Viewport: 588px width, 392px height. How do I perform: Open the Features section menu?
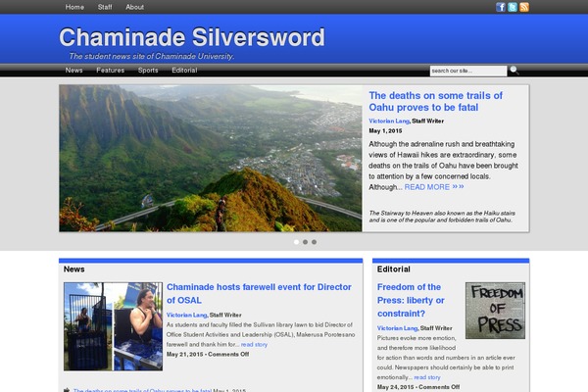[x=110, y=71]
